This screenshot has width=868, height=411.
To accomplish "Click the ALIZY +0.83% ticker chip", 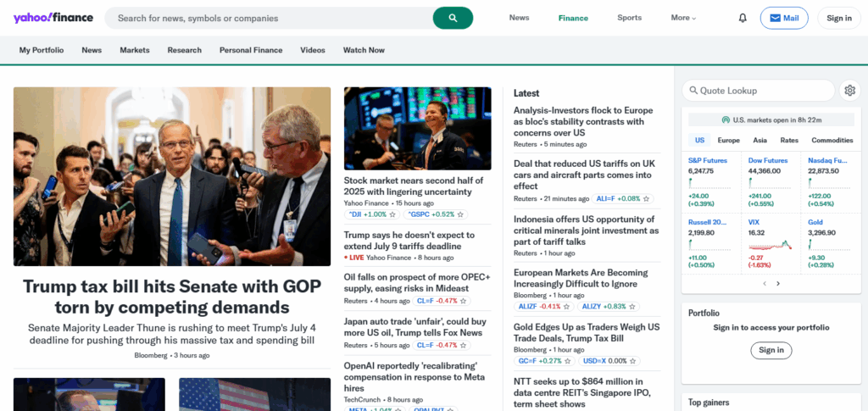I will [609, 307].
